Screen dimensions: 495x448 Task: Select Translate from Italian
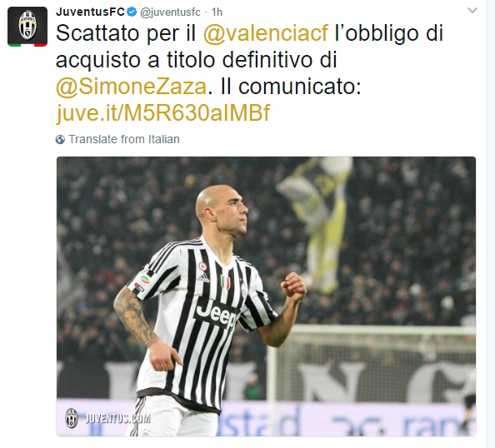click(x=124, y=139)
